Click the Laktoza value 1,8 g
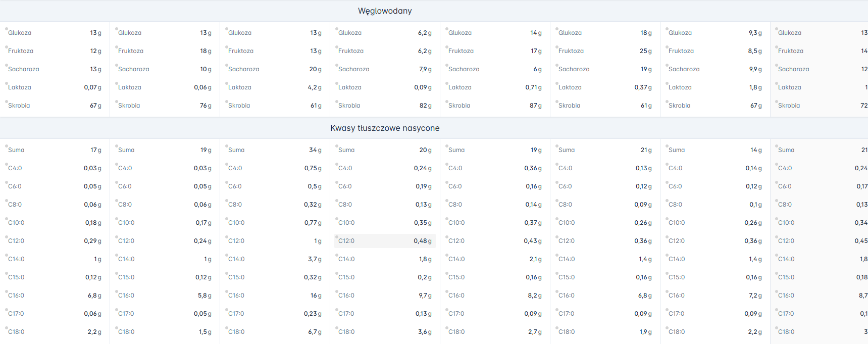868x344 pixels. (x=755, y=87)
